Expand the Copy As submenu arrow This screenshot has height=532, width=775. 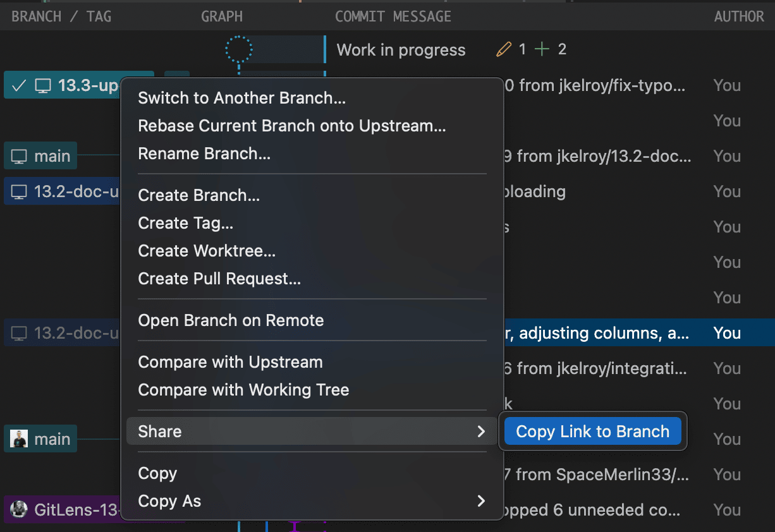click(481, 501)
